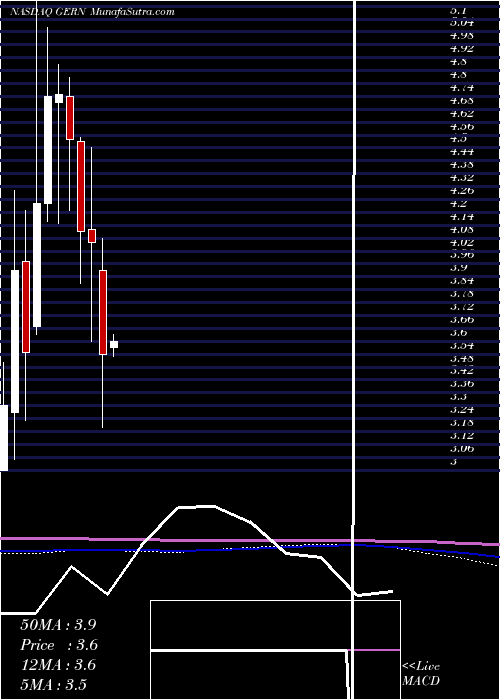Click the last small white candlestick near 3.54
Screen dimensions: 500x700
114,345
